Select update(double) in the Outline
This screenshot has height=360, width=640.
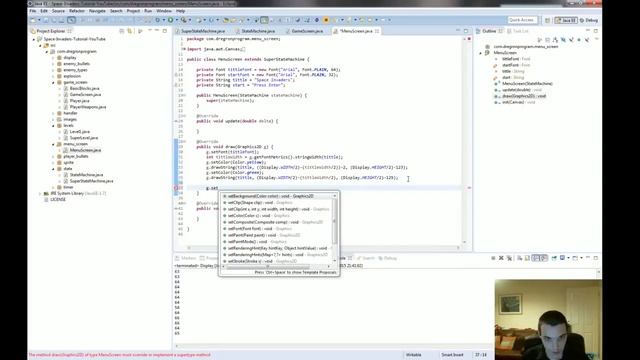point(522,90)
